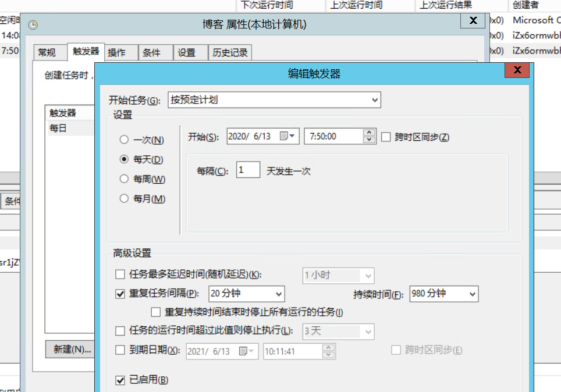561x392 pixels.
Task: Decrease expiry time with down spinner arrow
Action: pyautogui.click(x=328, y=355)
